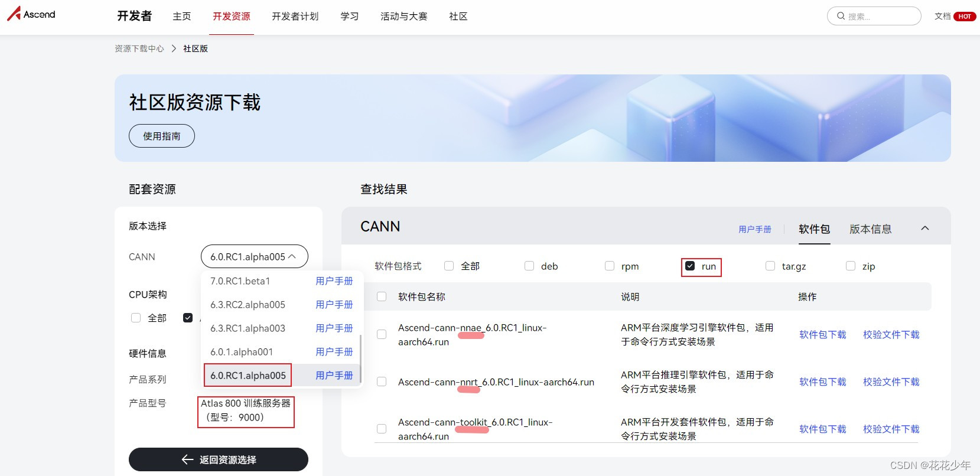Switch to the 软件包 tab

tap(815, 229)
